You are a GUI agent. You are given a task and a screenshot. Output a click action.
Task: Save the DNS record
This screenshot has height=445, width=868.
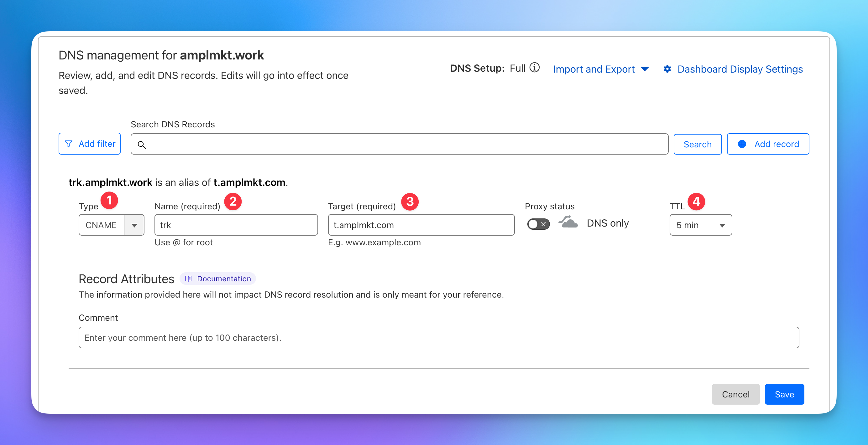coord(784,394)
